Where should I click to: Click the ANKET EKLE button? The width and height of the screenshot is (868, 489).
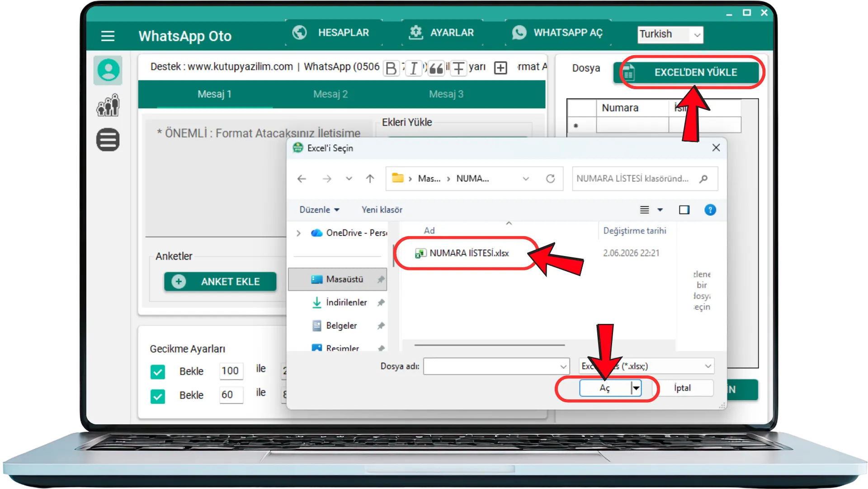click(x=220, y=282)
